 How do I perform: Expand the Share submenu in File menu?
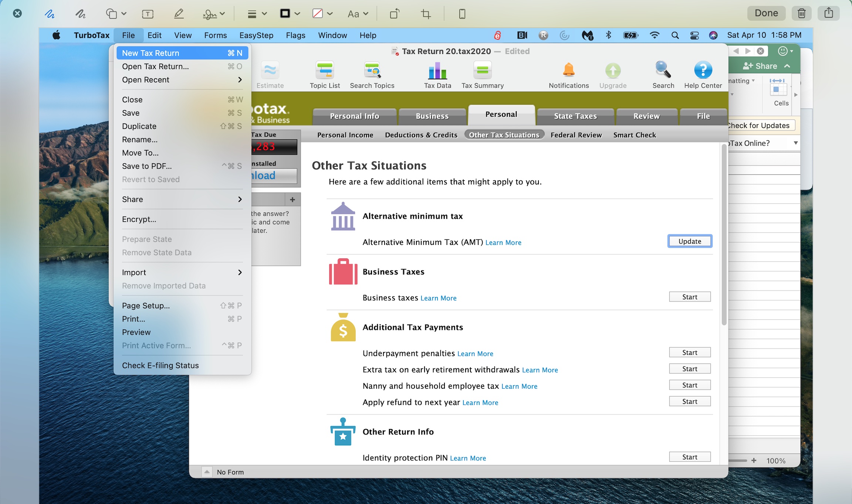(x=182, y=200)
